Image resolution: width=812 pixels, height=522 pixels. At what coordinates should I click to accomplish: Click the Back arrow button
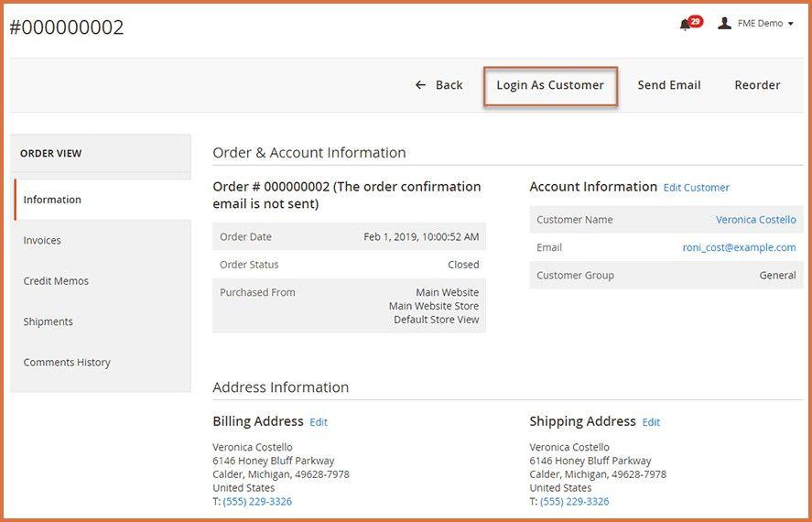click(438, 85)
